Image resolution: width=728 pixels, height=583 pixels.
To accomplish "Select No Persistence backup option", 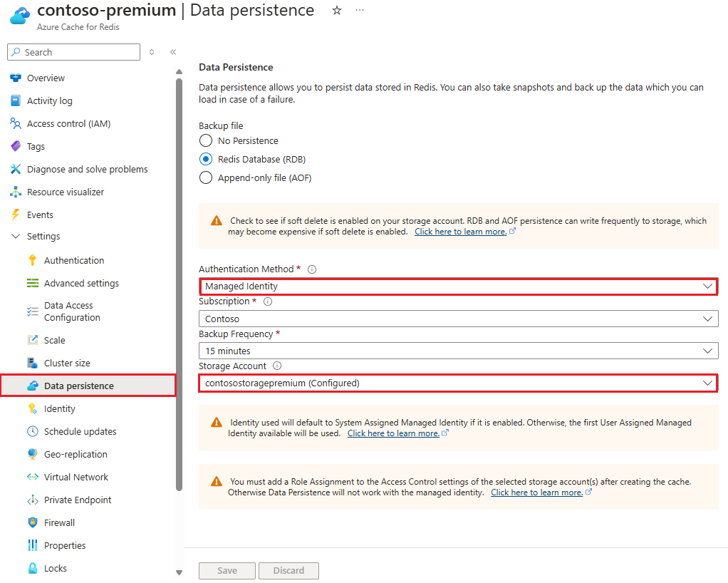I will (x=206, y=140).
